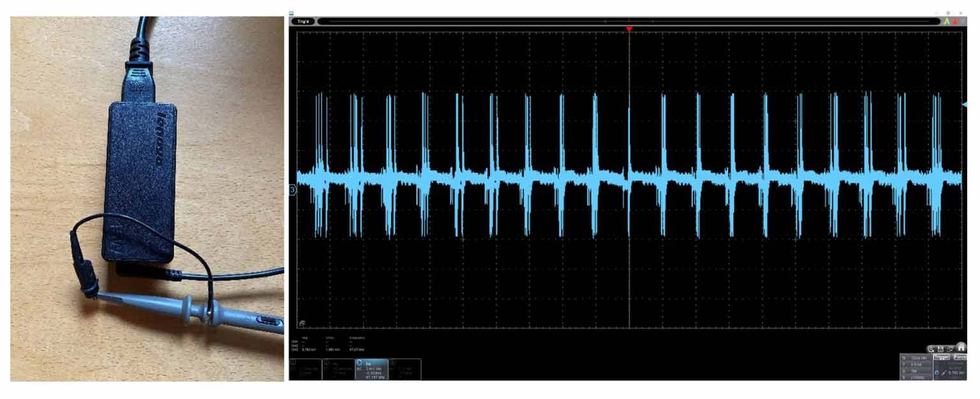Toggle the channel 4 box

click(x=405, y=369)
